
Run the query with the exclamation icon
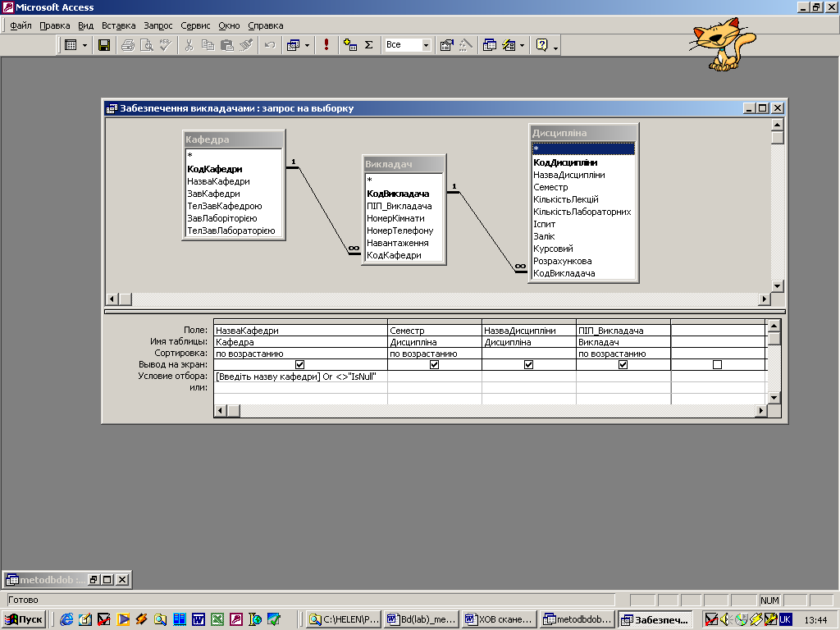(x=326, y=45)
